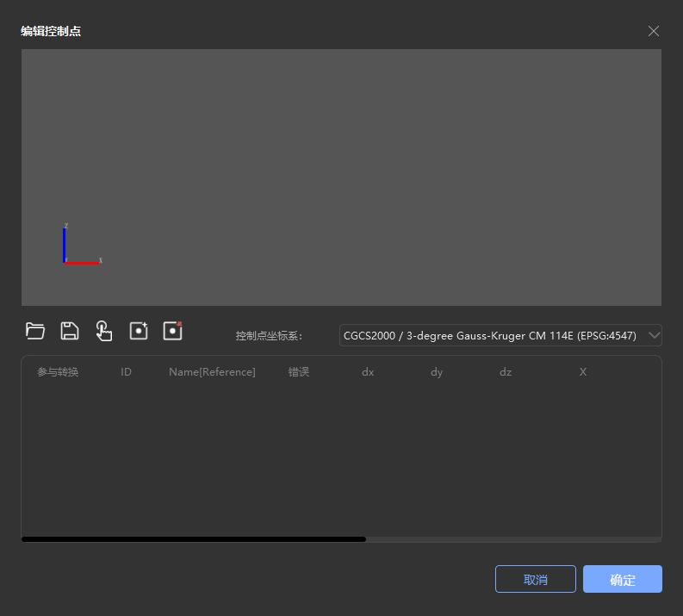683x616 pixels.
Task: Activate the hand pick-point tool
Action: 103,331
